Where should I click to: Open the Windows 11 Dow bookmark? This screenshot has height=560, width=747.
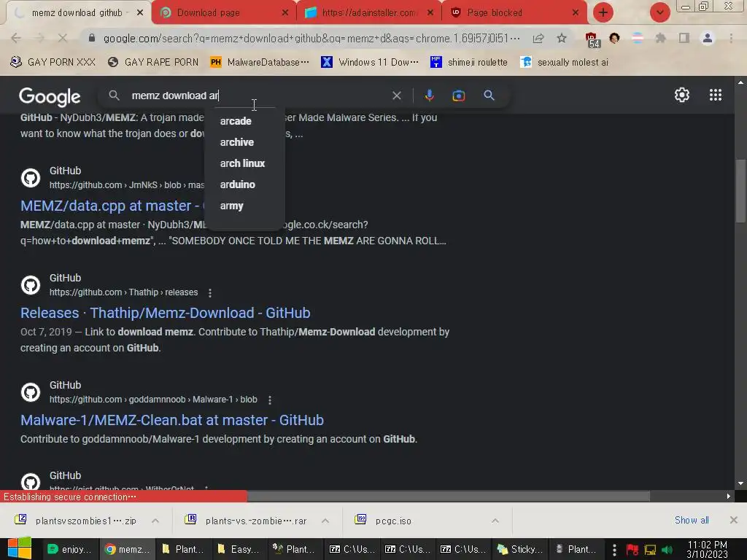(370, 62)
